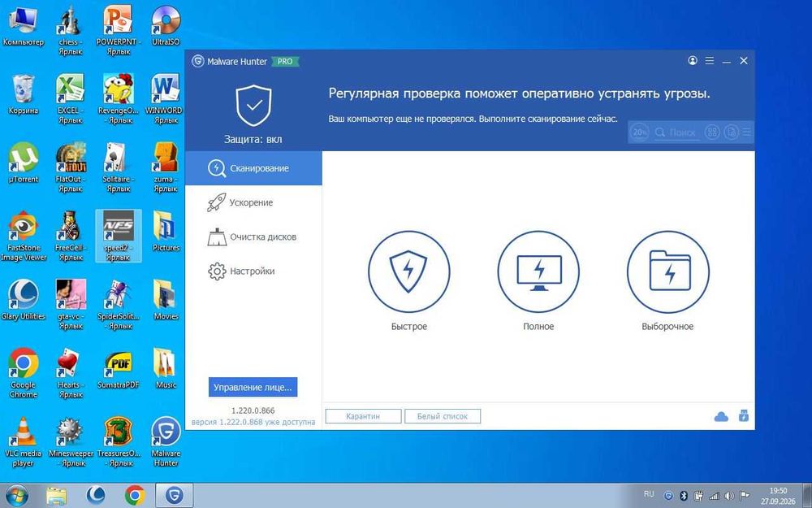Select the WINWORD shortcut icon
This screenshot has height=508, width=812.
(165, 98)
